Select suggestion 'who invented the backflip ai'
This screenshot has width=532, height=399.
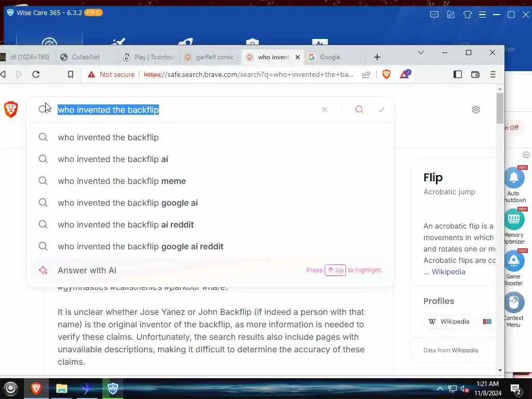(210, 159)
